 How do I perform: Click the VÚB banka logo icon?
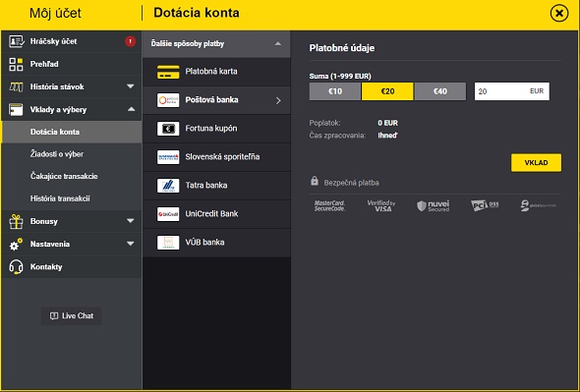[168, 243]
